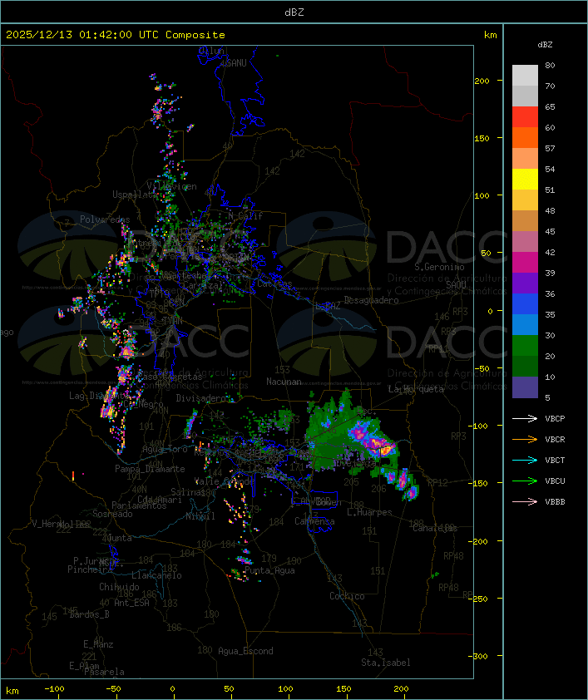Click the Pasarela place label
The image size is (588, 700).
tap(104, 672)
